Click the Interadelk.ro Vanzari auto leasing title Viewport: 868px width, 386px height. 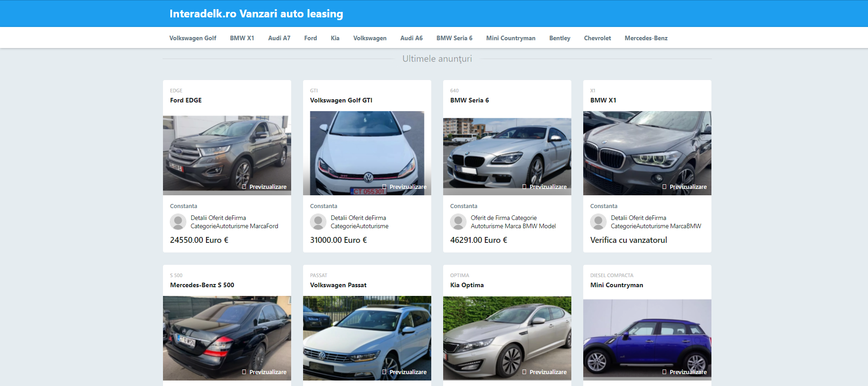coord(256,14)
